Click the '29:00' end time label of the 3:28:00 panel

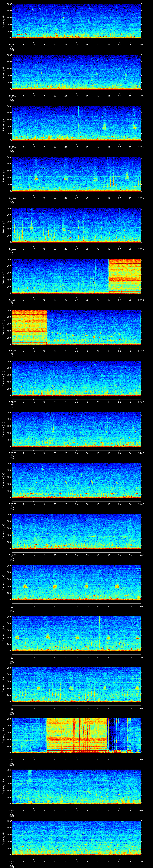pos(141,759)
